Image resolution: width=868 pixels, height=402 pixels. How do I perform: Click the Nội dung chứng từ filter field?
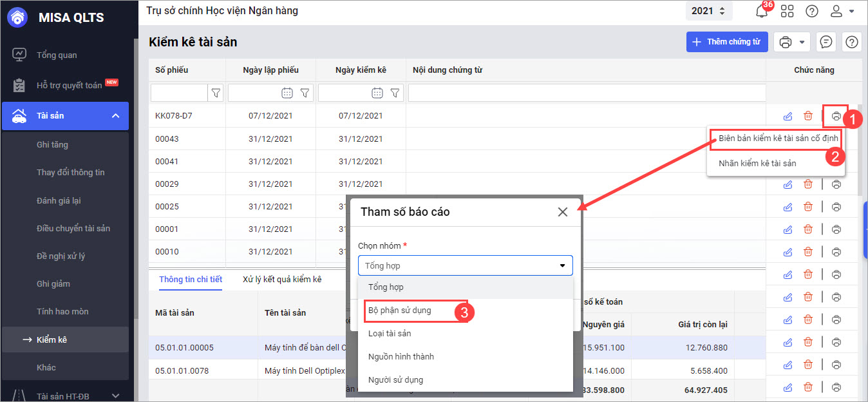pyautogui.click(x=586, y=93)
